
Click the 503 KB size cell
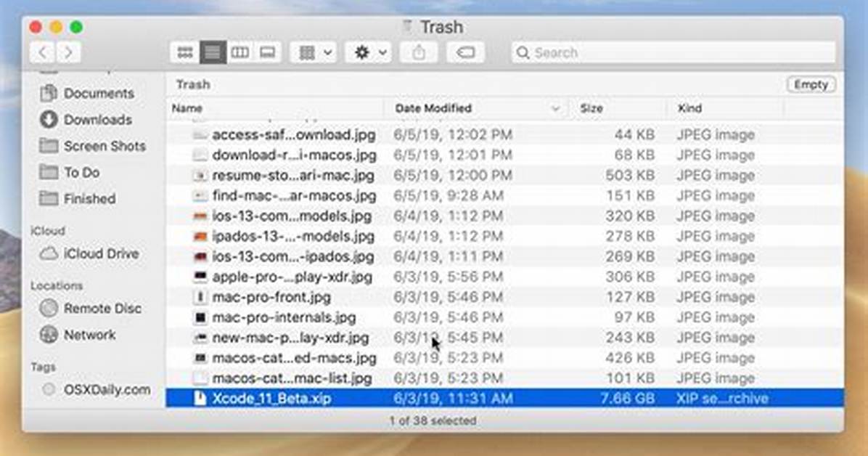pyautogui.click(x=630, y=175)
